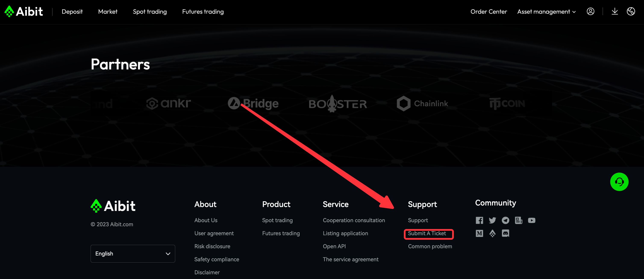
Task: Open the Discord community icon
Action: click(505, 233)
